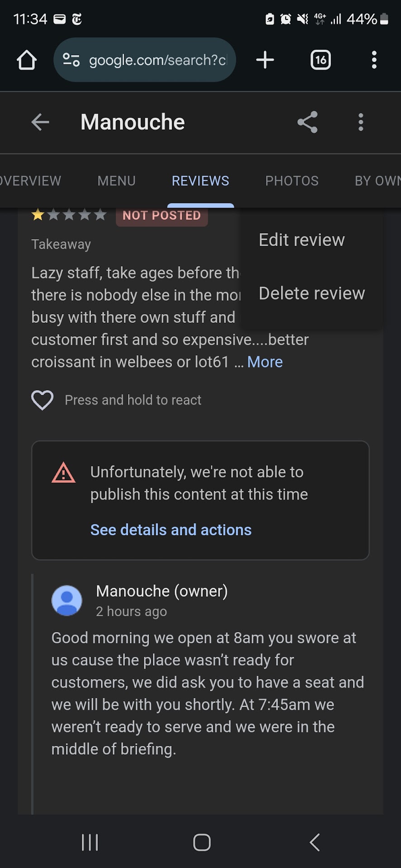This screenshot has width=401, height=868.
Task: Switch to the Overview tab
Action: pyautogui.click(x=30, y=181)
